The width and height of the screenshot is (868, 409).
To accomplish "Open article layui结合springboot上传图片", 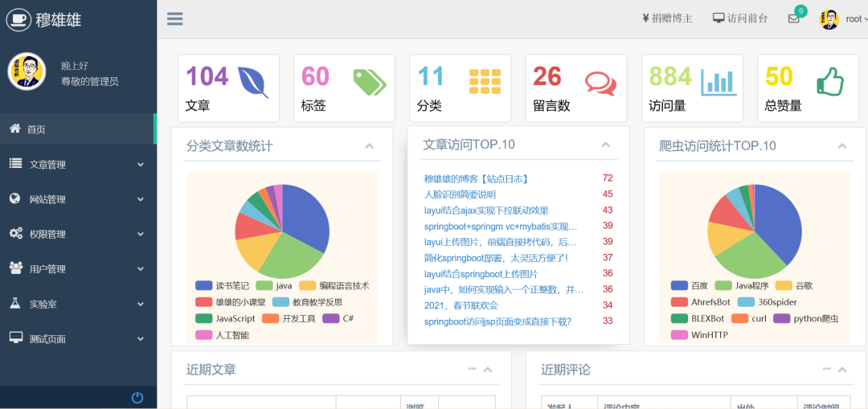I will pos(481,274).
